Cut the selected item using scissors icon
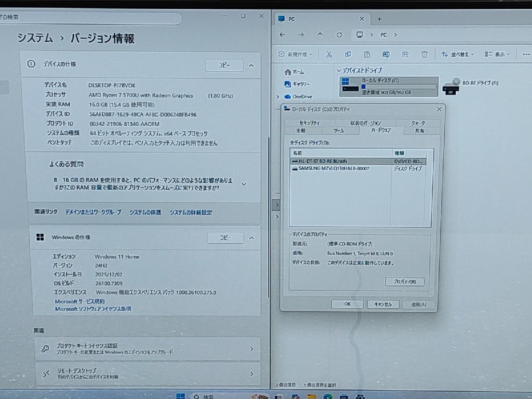 tap(329, 54)
